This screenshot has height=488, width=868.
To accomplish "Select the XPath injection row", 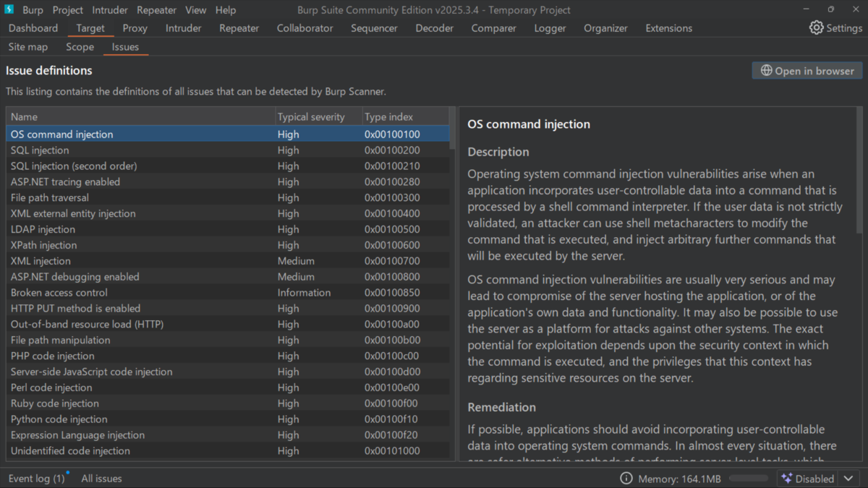I will 228,245.
